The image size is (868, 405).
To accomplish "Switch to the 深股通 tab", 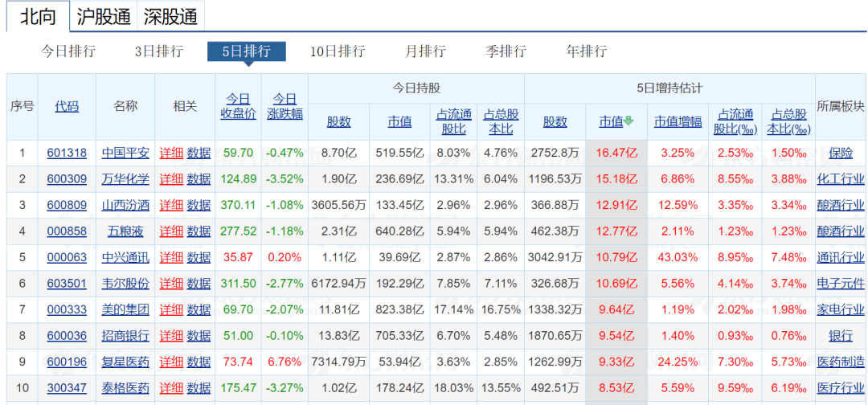I will [171, 17].
